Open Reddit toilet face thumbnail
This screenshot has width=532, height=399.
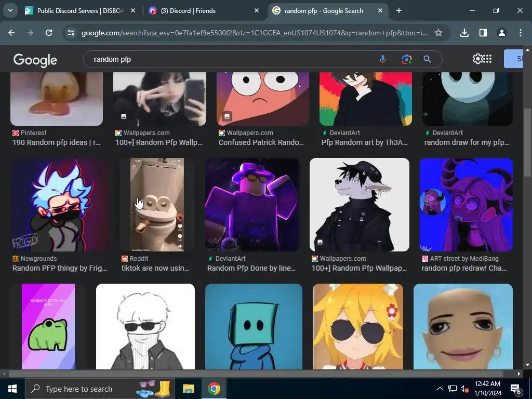pos(157,205)
